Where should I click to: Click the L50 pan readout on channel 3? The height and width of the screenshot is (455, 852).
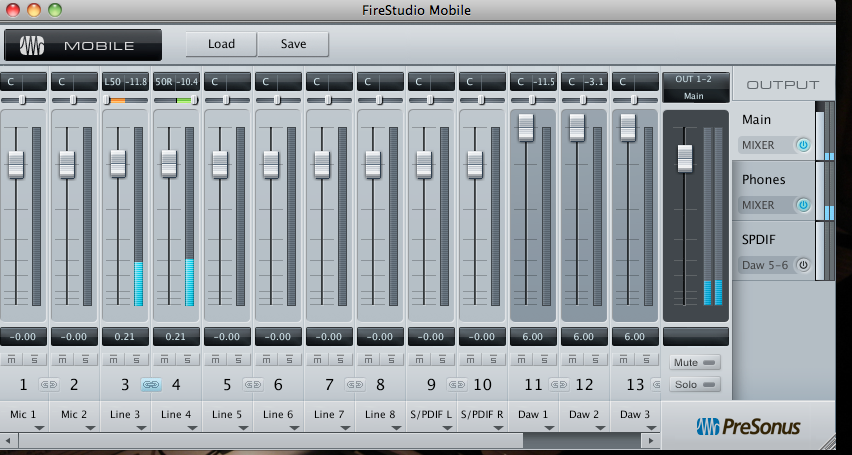coord(114,82)
